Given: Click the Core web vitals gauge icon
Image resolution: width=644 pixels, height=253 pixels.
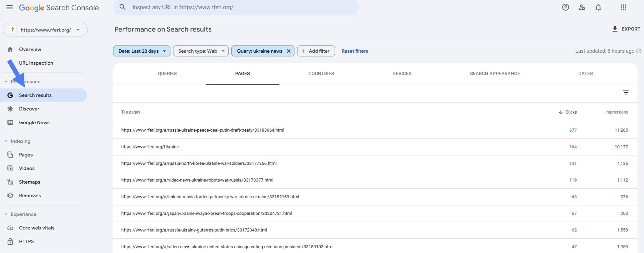Looking at the screenshot, I should [x=10, y=228].
